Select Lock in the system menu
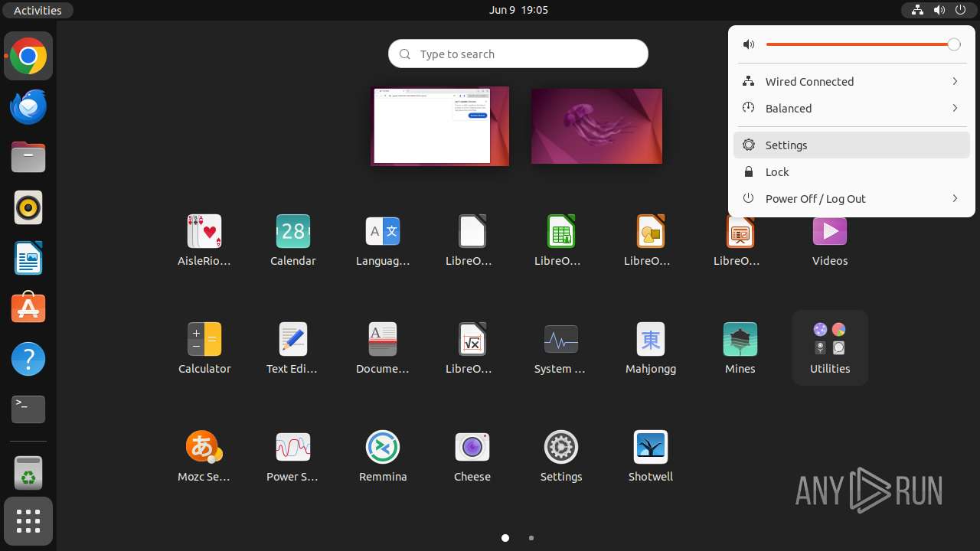Viewport: 980px width, 551px height. [851, 171]
